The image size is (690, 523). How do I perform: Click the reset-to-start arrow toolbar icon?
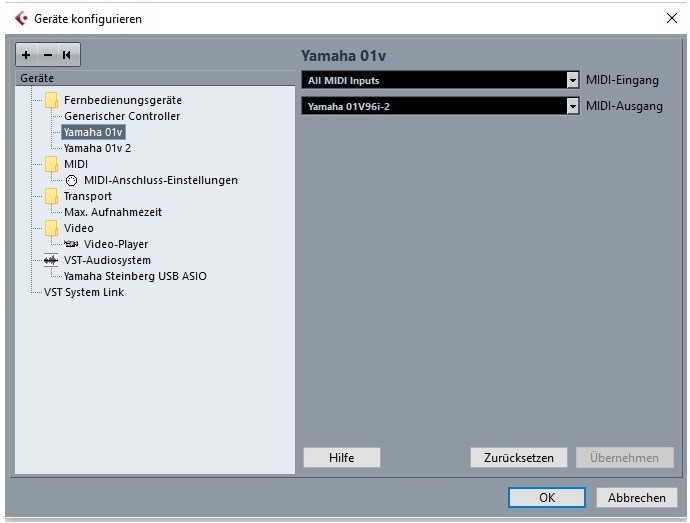[x=67, y=55]
